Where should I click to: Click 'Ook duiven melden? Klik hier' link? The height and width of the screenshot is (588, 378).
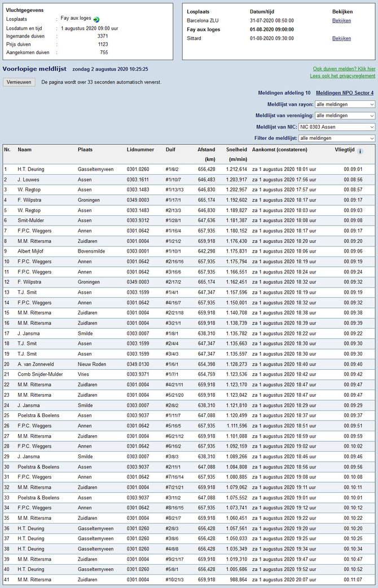click(x=344, y=69)
